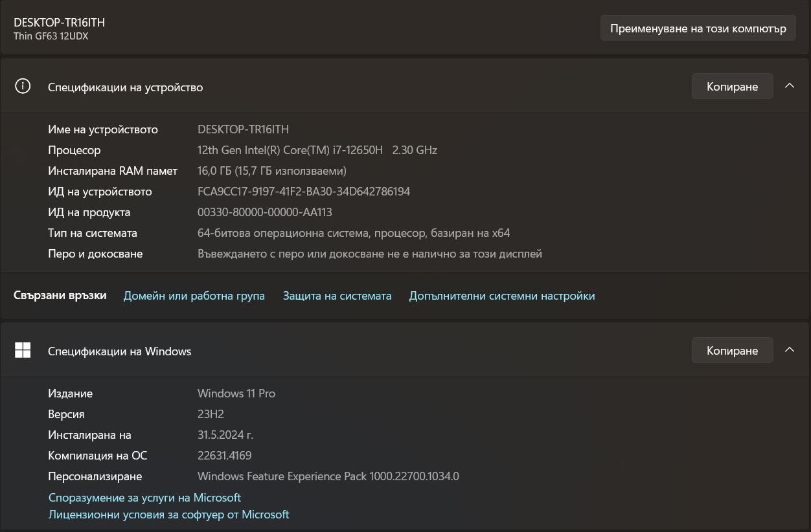Image resolution: width=811 pixels, height=532 pixels.
Task: Collapse the Спецификации на устройство section
Action: tap(790, 86)
